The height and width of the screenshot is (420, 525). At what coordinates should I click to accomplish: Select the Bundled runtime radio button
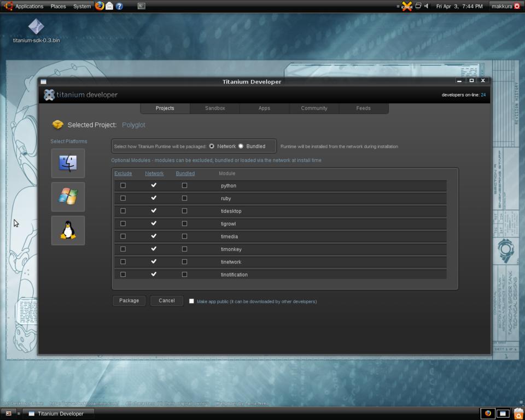pos(241,146)
